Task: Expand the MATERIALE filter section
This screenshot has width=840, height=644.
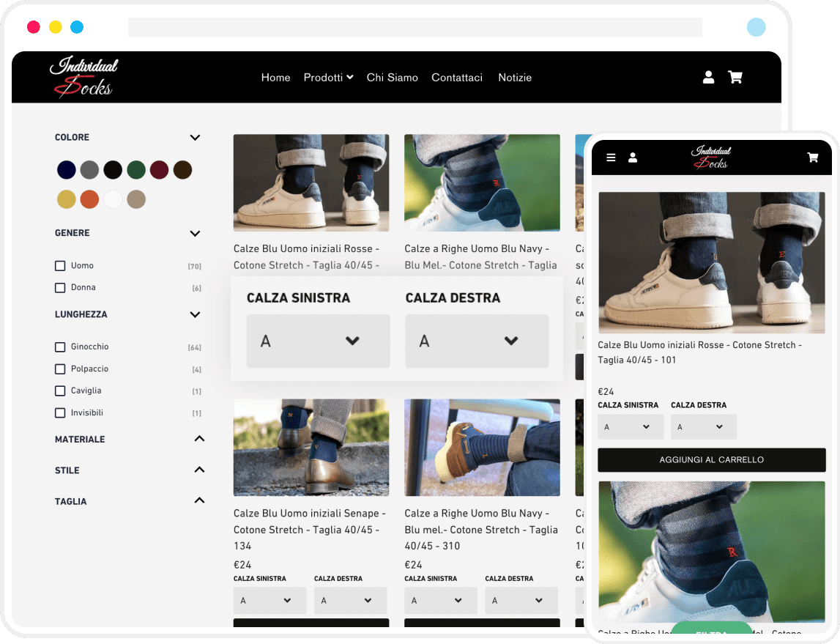Action: [x=199, y=438]
